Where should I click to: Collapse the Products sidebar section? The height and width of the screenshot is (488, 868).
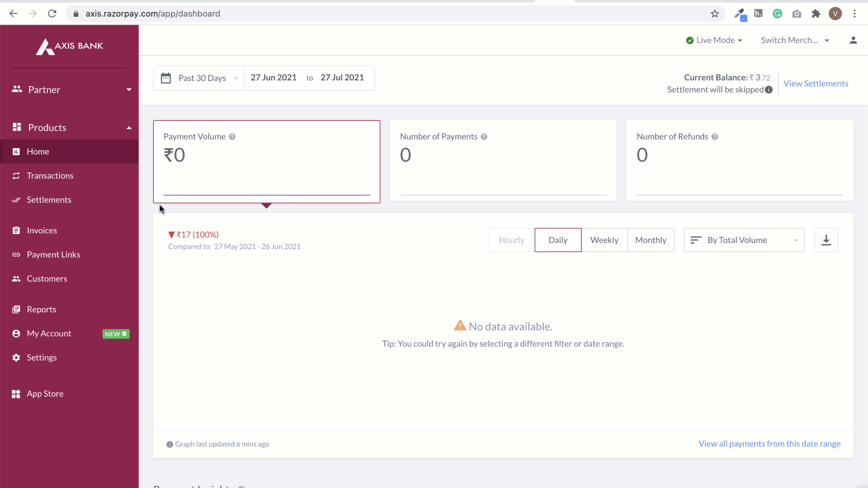(x=69, y=128)
